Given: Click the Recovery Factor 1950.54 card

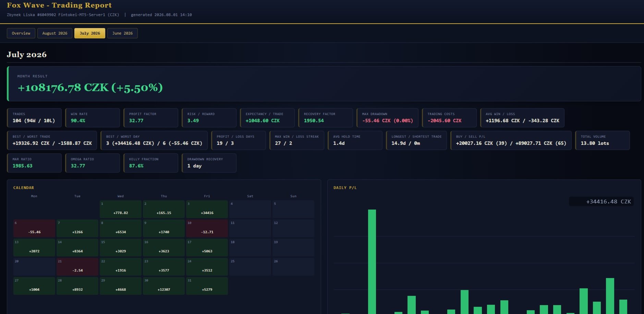Looking at the screenshot, I should point(326,118).
